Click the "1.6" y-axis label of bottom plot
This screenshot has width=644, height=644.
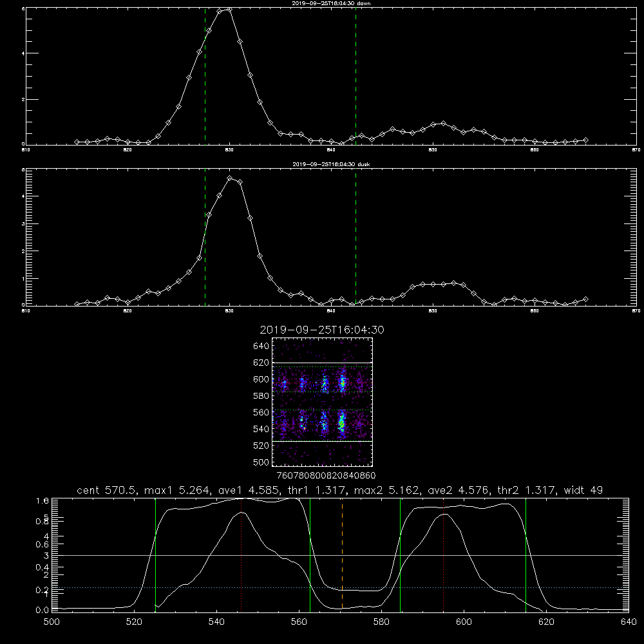[43, 500]
